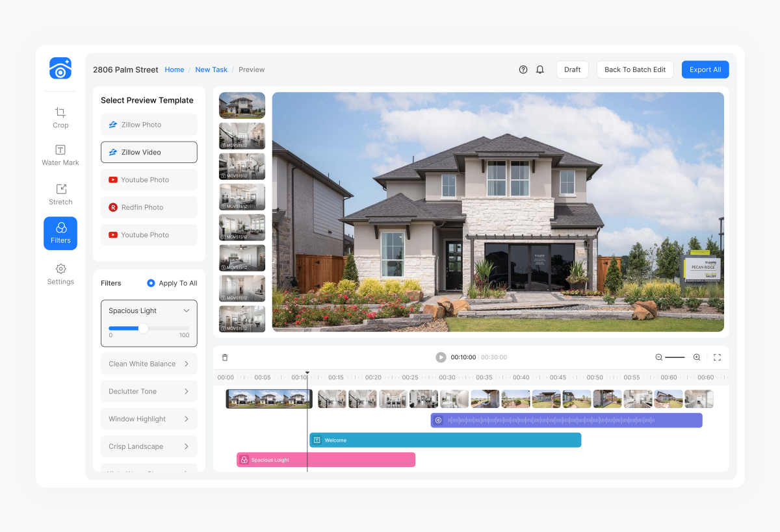
Task: Click the Spacious Light track filter icon
Action: click(244, 460)
